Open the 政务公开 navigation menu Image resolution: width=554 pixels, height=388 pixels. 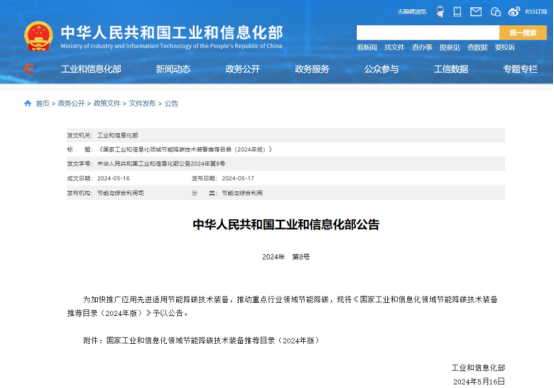click(243, 69)
